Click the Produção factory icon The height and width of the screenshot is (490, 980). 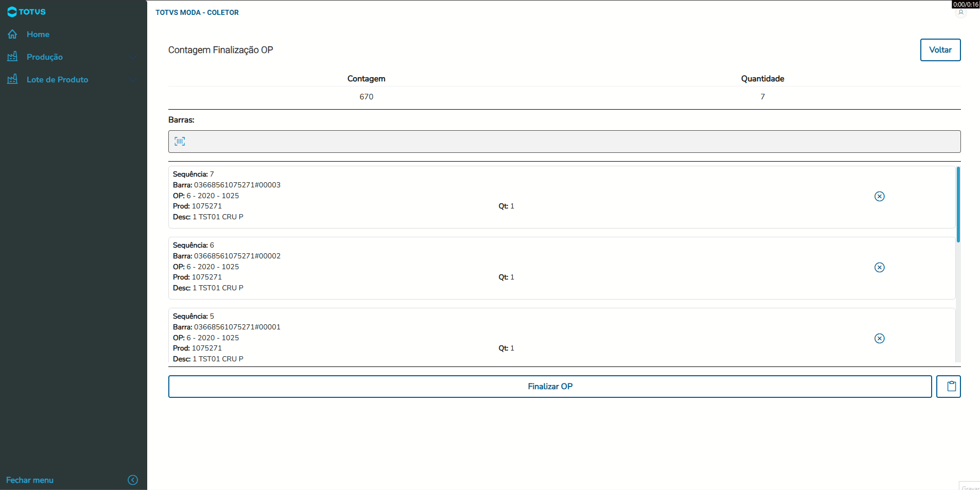click(12, 57)
